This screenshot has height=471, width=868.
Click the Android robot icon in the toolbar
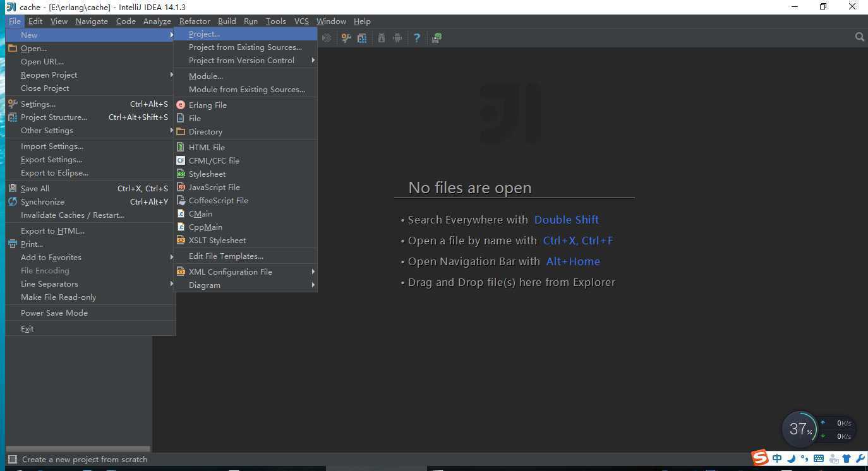pos(397,38)
